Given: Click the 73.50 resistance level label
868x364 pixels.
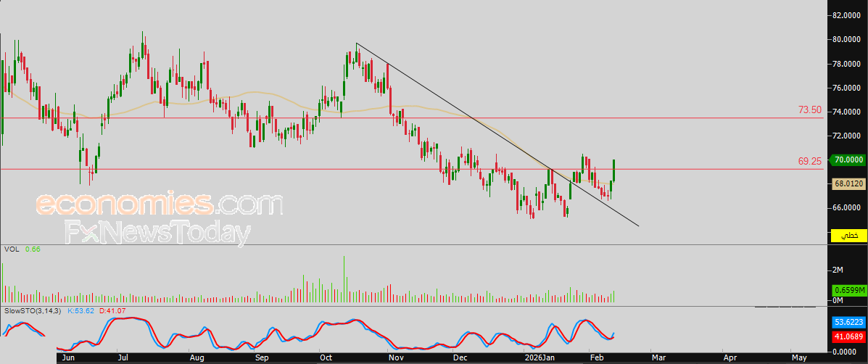Looking at the screenshot, I should [810, 110].
